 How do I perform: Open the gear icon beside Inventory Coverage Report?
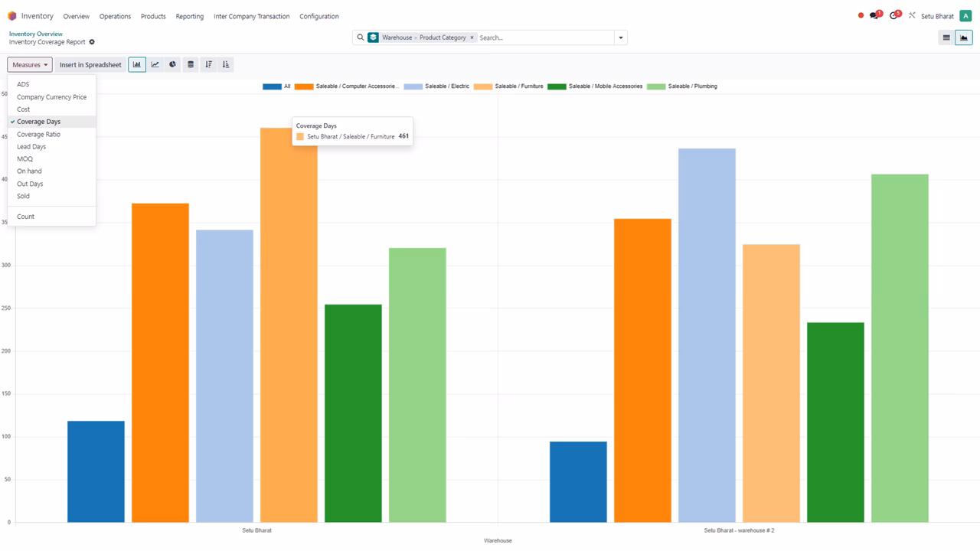click(x=92, y=42)
